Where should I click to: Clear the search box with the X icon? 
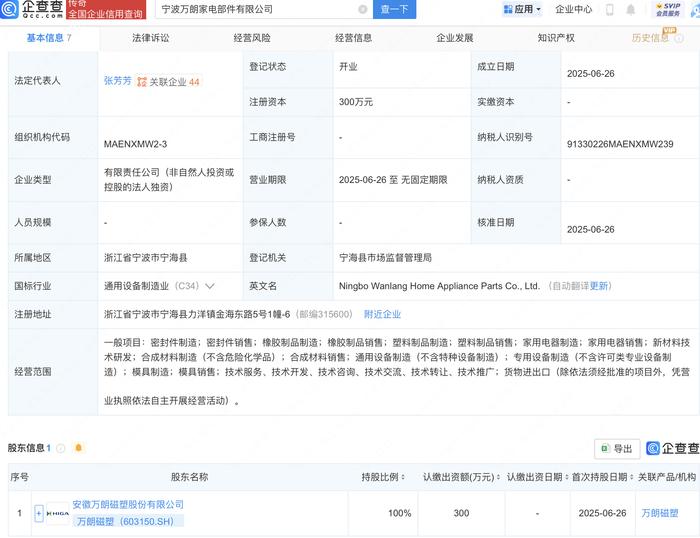[x=363, y=9]
